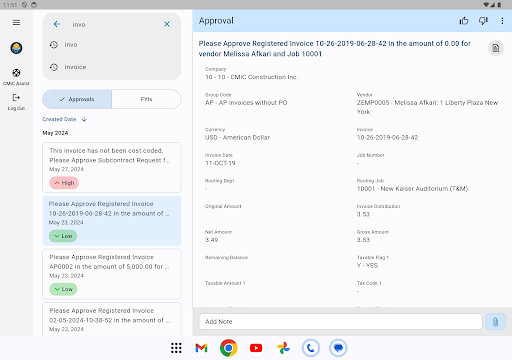
Task: Click the Add Note input field
Action: [340, 322]
